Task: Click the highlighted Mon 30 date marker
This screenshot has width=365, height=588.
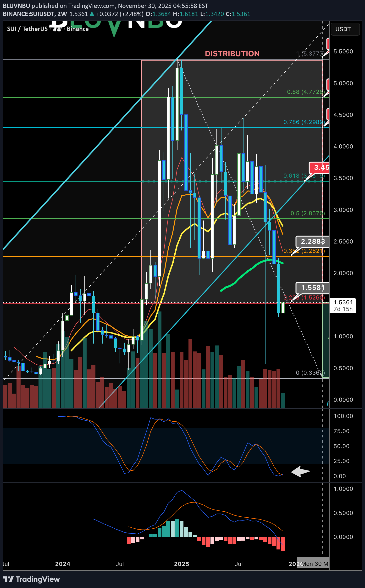Action: (313, 564)
